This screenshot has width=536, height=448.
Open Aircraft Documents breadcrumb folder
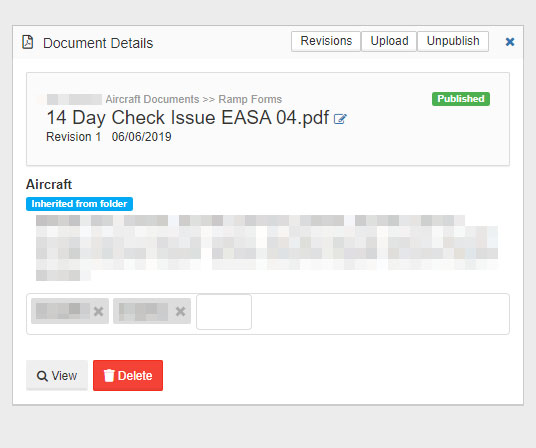pos(152,99)
